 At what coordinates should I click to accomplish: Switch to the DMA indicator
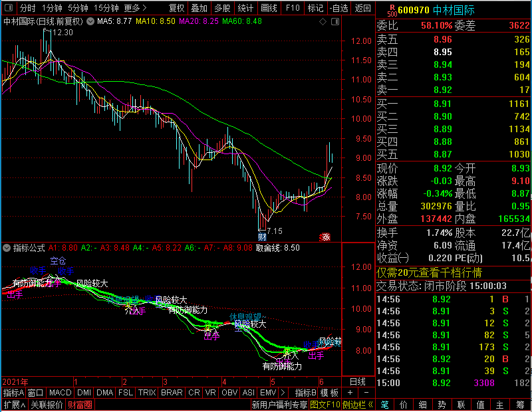(104, 393)
